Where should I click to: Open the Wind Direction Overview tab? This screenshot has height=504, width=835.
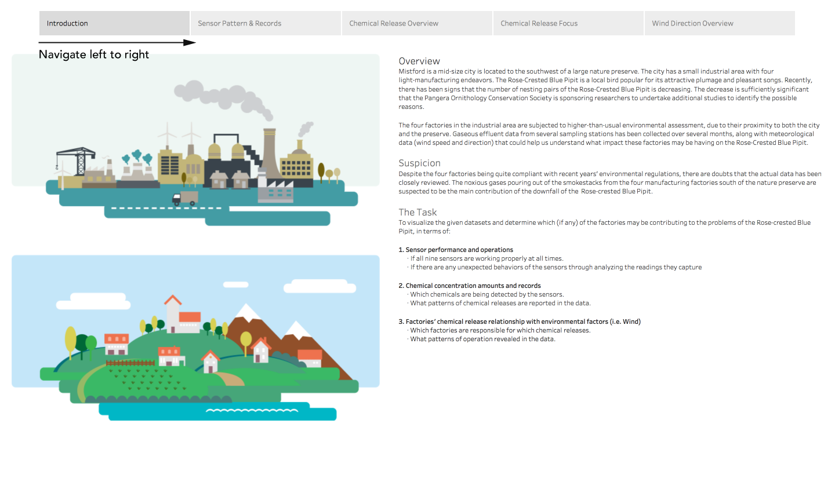pos(720,23)
